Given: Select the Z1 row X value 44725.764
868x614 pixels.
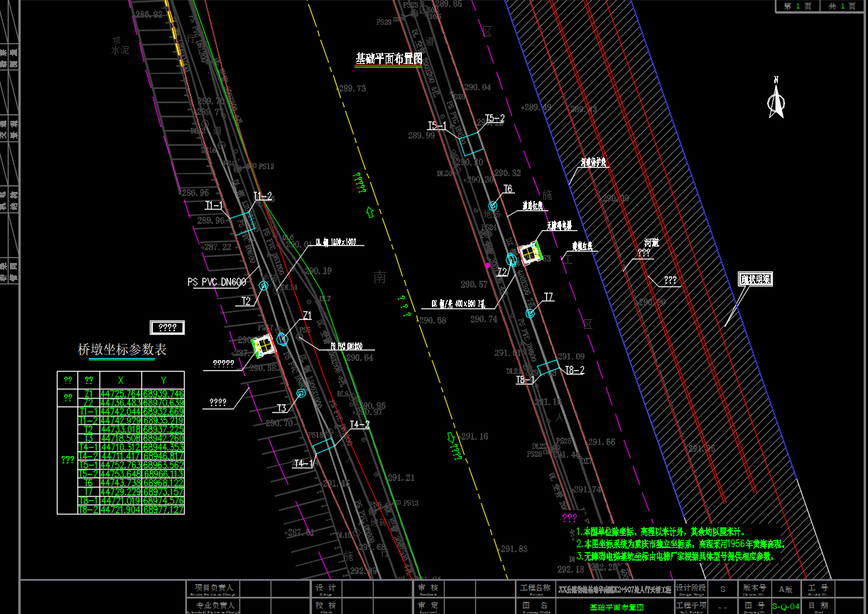Looking at the screenshot, I should (121, 394).
